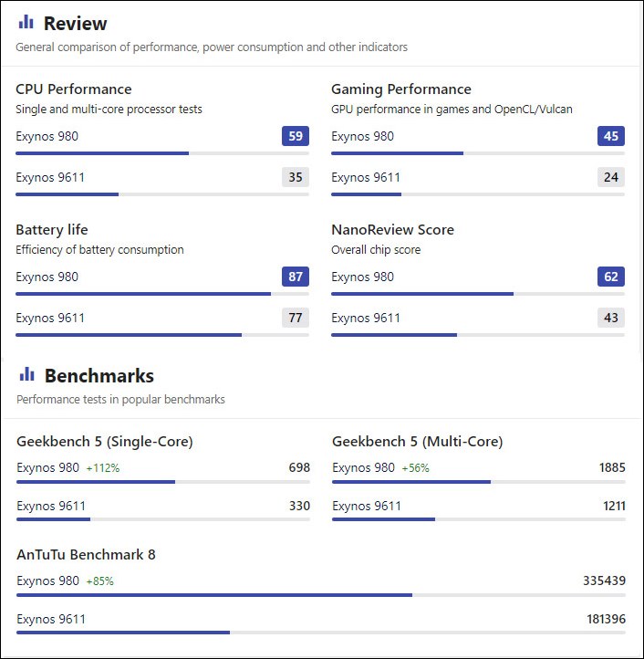644x659 pixels.
Task: Click the Exynos 980 NanoReview score badge 62
Action: 611,277
